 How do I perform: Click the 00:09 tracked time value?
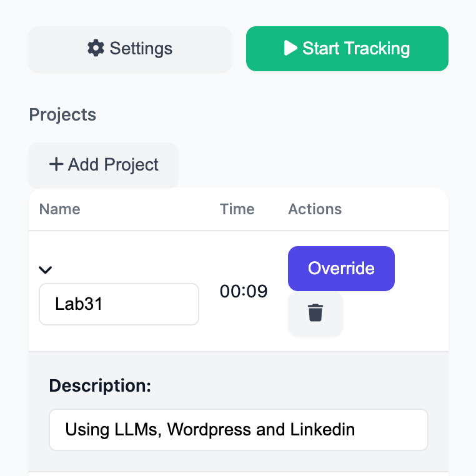(244, 291)
